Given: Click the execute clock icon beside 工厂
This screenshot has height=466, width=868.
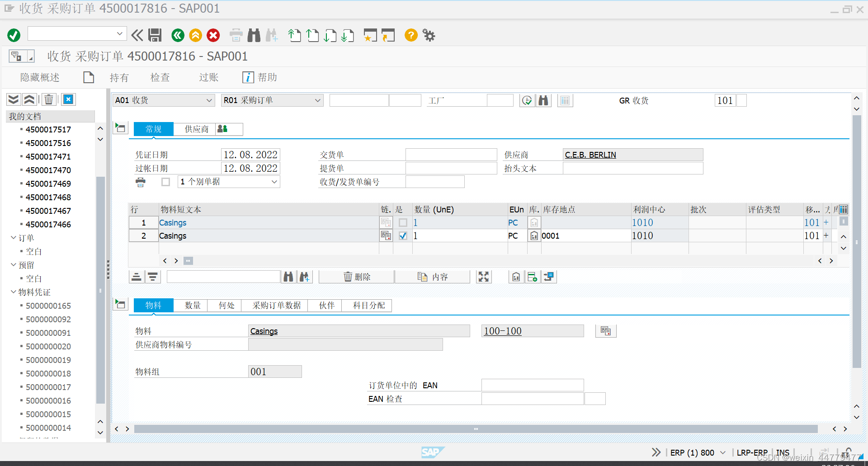Looking at the screenshot, I should pyautogui.click(x=527, y=100).
